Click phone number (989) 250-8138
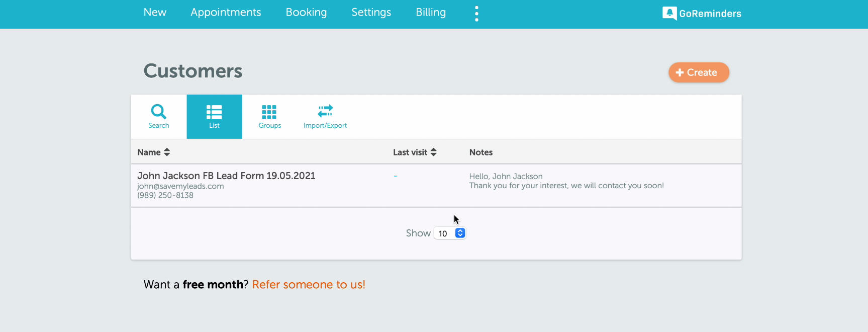868x332 pixels. point(165,195)
